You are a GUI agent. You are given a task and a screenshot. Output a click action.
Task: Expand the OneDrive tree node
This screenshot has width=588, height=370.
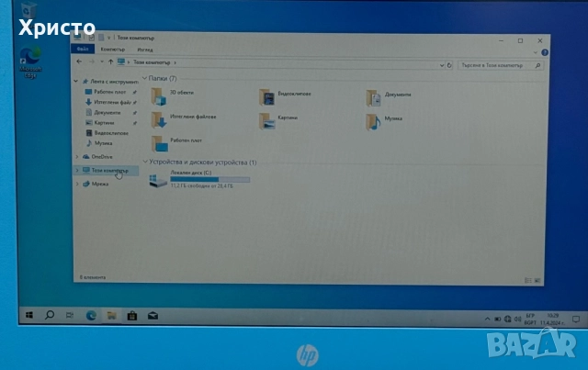coord(77,157)
